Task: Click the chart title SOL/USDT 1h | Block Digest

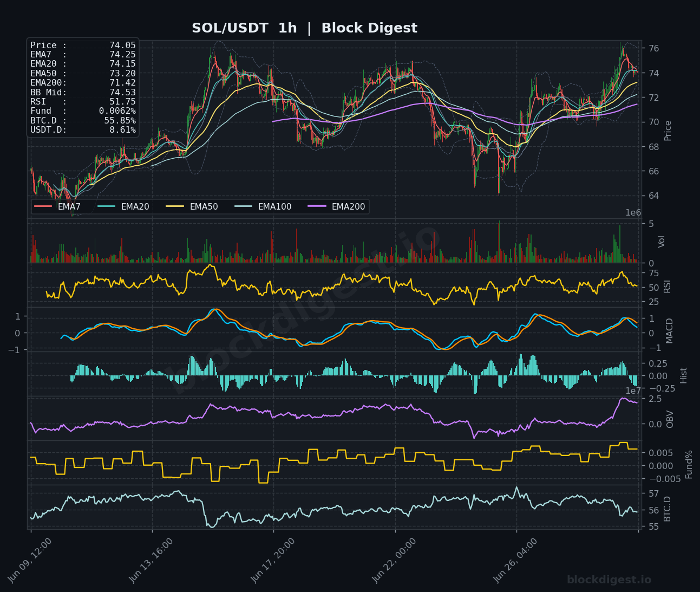Action: coord(304,28)
